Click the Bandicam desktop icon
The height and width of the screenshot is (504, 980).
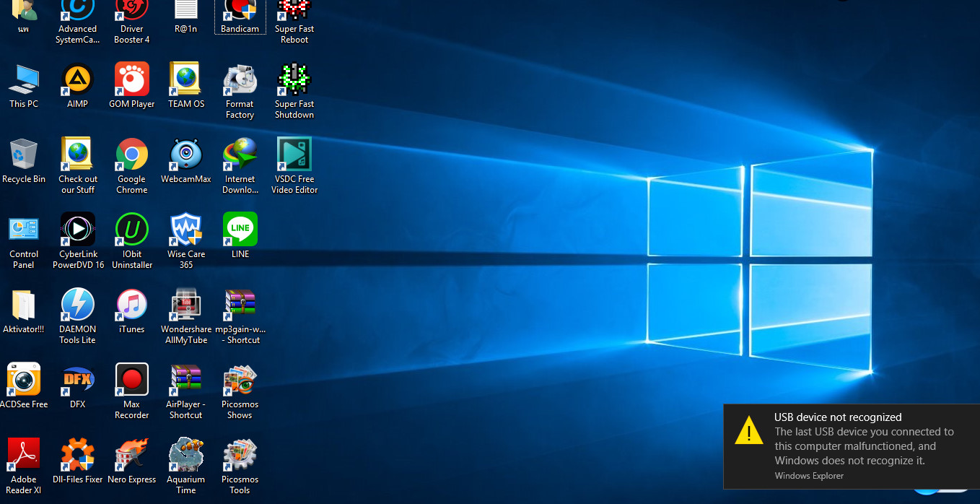[x=240, y=10]
